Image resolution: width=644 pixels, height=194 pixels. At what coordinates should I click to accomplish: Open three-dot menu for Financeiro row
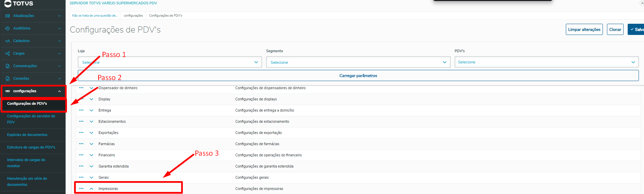pyautogui.click(x=81, y=155)
